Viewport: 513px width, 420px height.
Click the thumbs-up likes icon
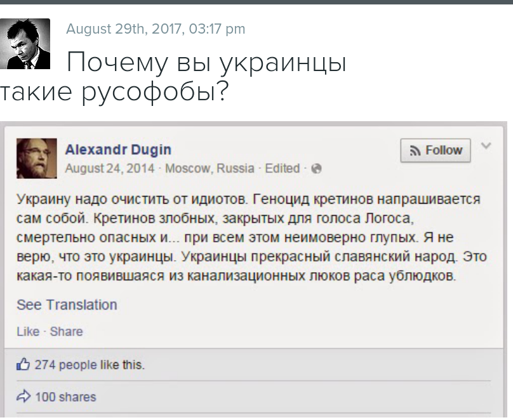pos(24,364)
